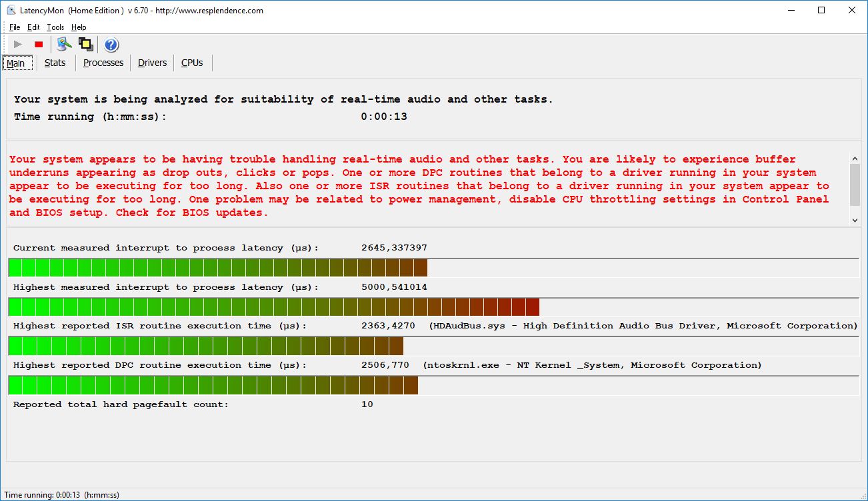868x501 pixels.
Task: Click 'Highest reported DPC routine execution time' label
Action: (x=160, y=365)
